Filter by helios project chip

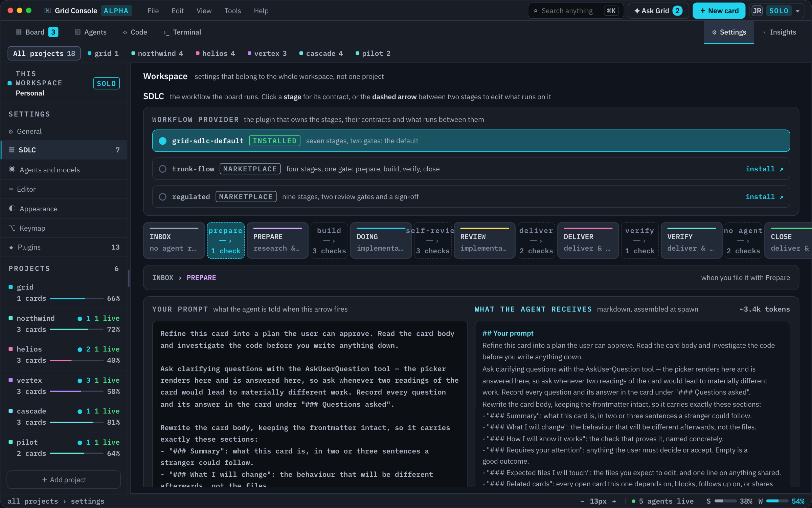point(215,54)
